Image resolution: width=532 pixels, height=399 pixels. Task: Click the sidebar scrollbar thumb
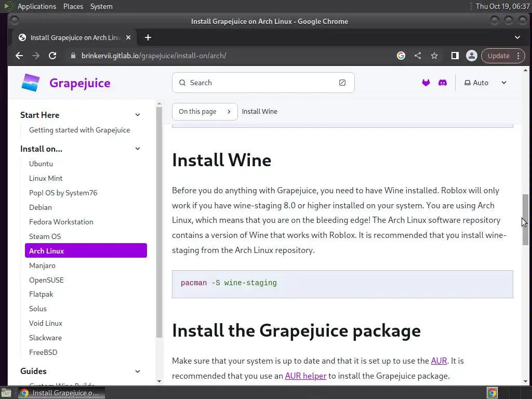159,222
